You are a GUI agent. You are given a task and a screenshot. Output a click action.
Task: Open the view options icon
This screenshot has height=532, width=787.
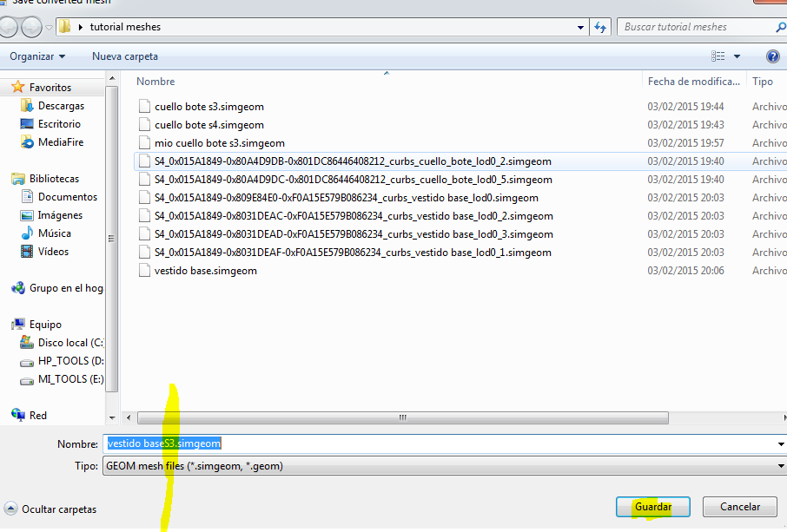718,56
